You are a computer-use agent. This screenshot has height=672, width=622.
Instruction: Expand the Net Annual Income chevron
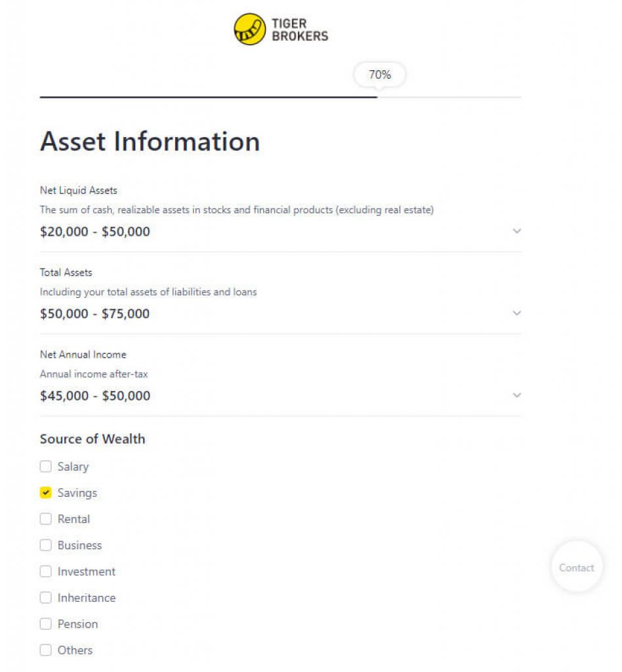point(516,395)
